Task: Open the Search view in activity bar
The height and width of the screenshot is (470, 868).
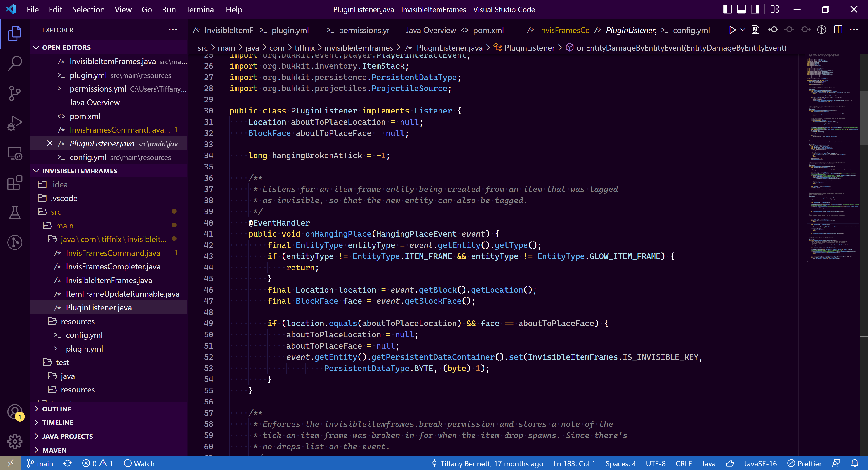Action: [x=15, y=63]
